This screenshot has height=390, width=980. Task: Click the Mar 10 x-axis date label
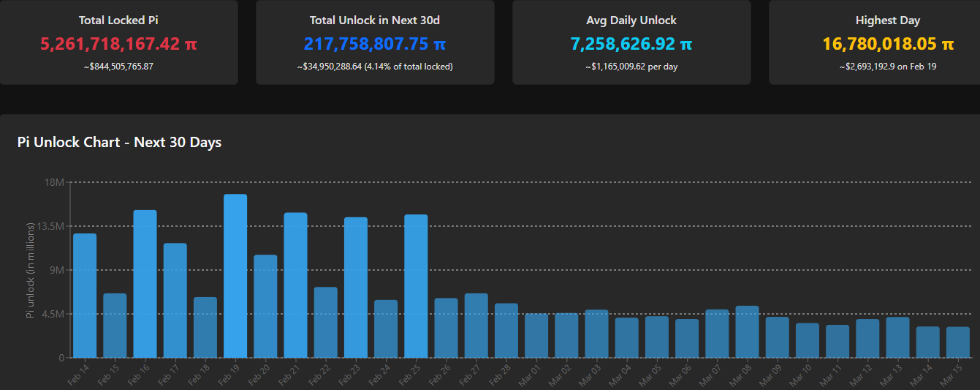click(x=802, y=374)
